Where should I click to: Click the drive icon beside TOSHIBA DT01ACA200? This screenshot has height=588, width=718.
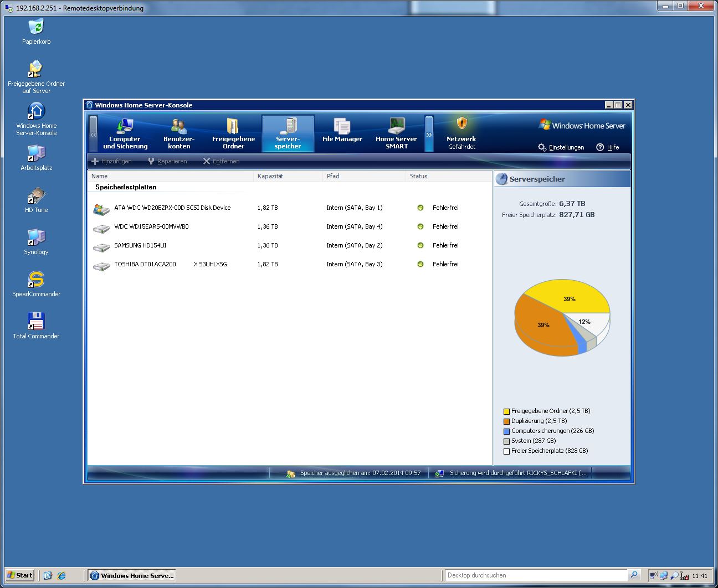(x=101, y=266)
